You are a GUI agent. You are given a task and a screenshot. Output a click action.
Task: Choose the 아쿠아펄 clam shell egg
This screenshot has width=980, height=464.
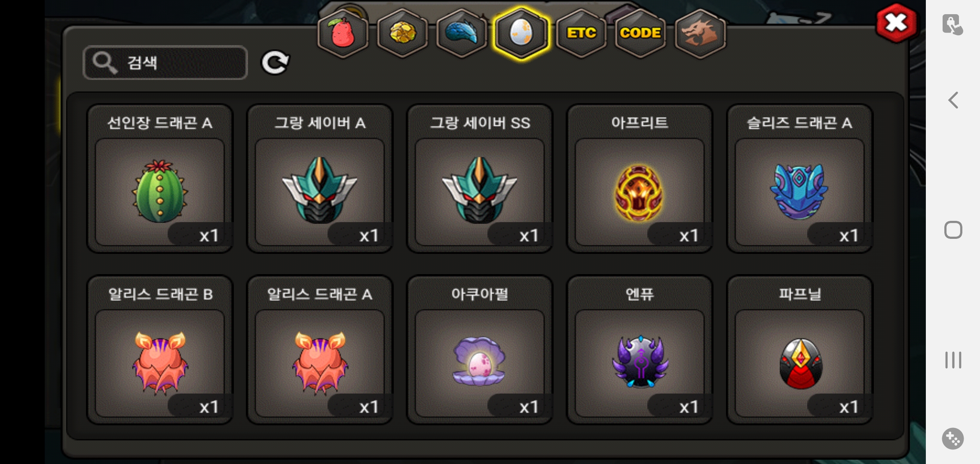[x=480, y=350]
